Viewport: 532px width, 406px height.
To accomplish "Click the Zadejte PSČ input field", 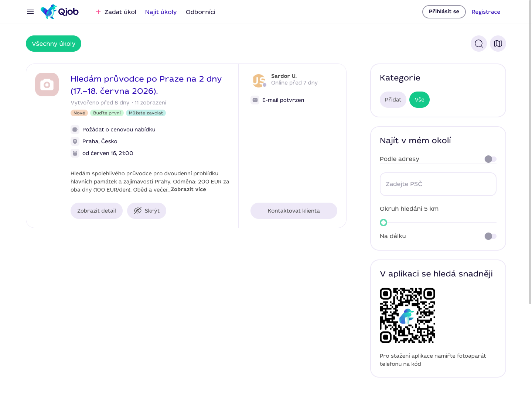I will (x=438, y=184).
